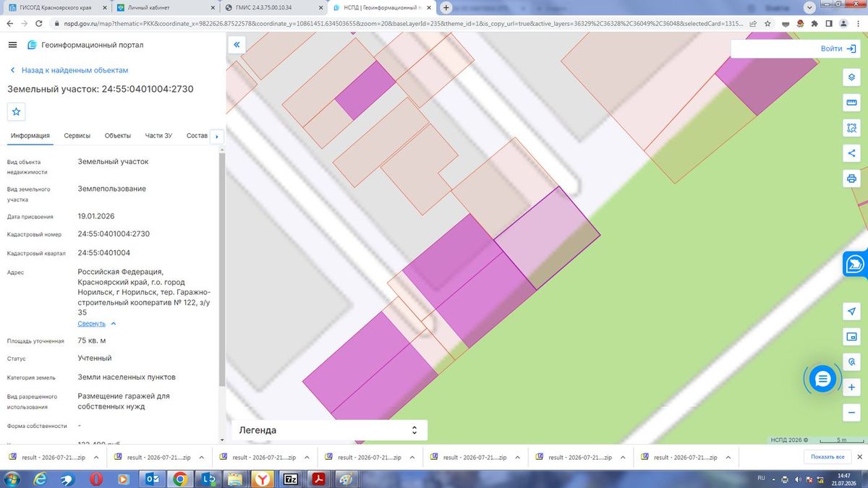
Task: Click Показать все downloads button
Action: coord(827,457)
